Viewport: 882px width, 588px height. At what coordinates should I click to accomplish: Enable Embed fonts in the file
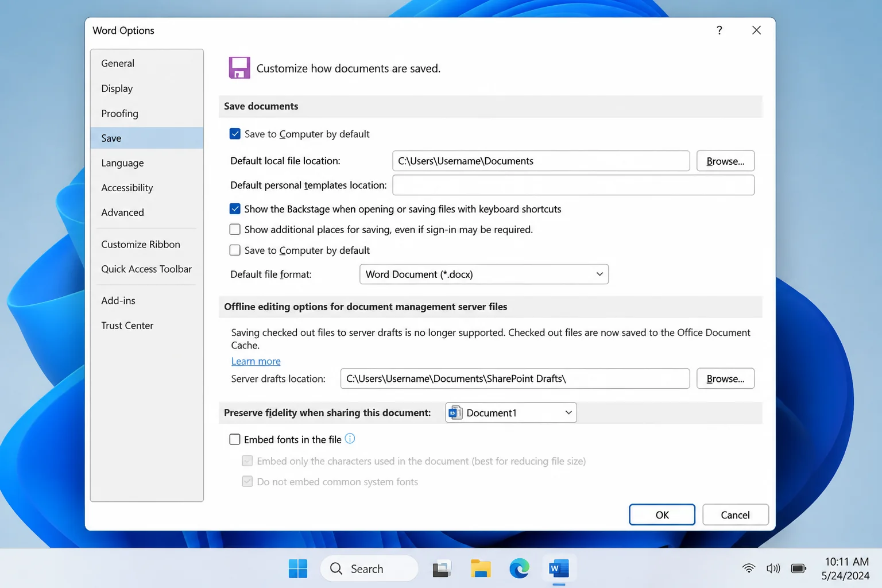[x=235, y=439]
